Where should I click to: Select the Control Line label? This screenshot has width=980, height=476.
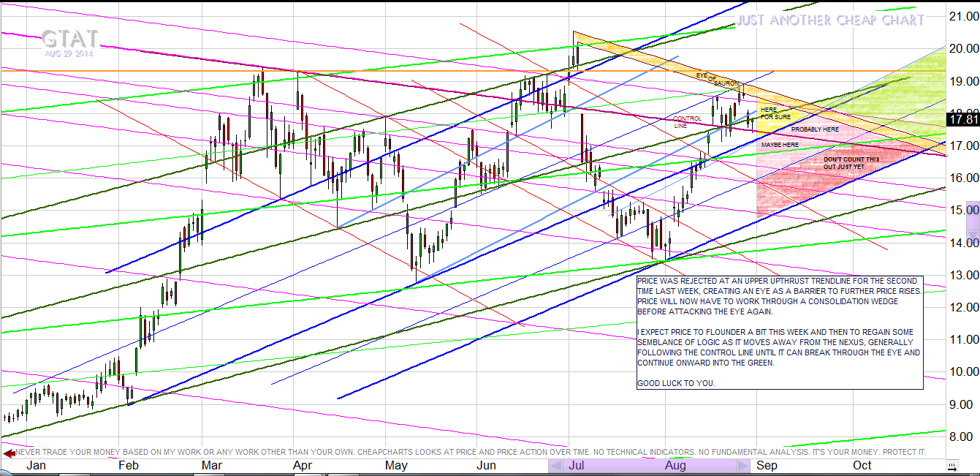coord(686,121)
